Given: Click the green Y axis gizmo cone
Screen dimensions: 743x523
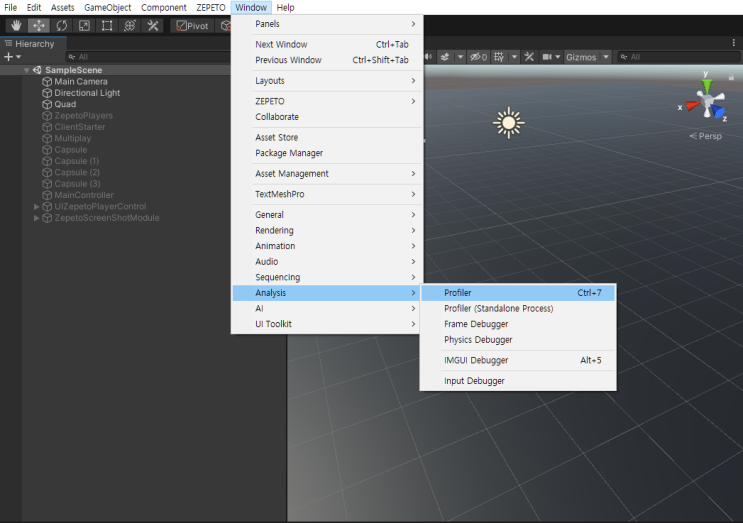Looking at the screenshot, I should (x=707, y=84).
